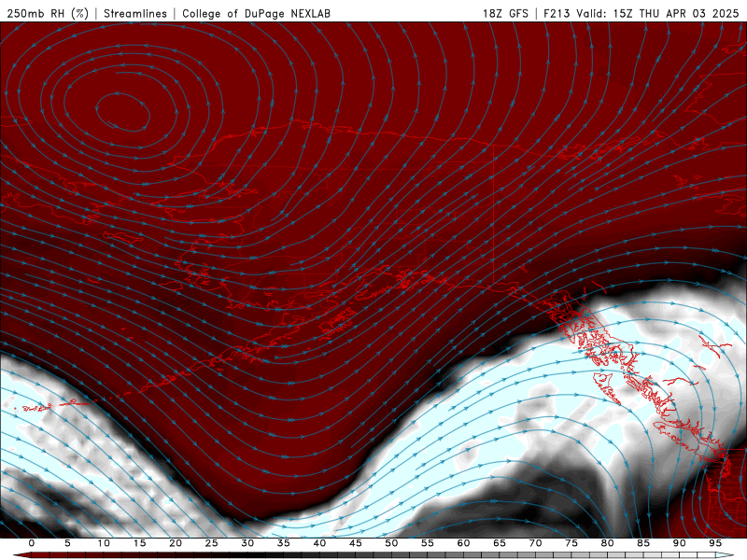Click "College of DuPage NEXLAB" header text
This screenshot has width=747, height=560.
(x=256, y=13)
